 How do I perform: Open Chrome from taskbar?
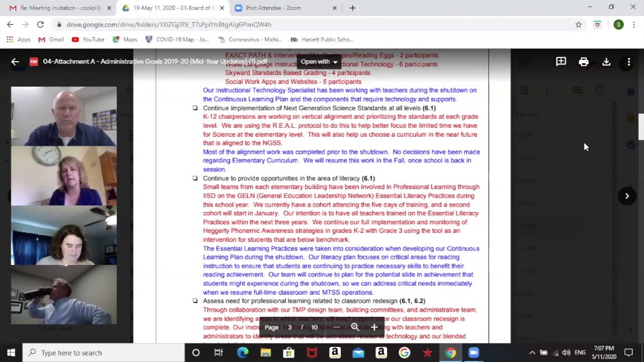coord(450,352)
